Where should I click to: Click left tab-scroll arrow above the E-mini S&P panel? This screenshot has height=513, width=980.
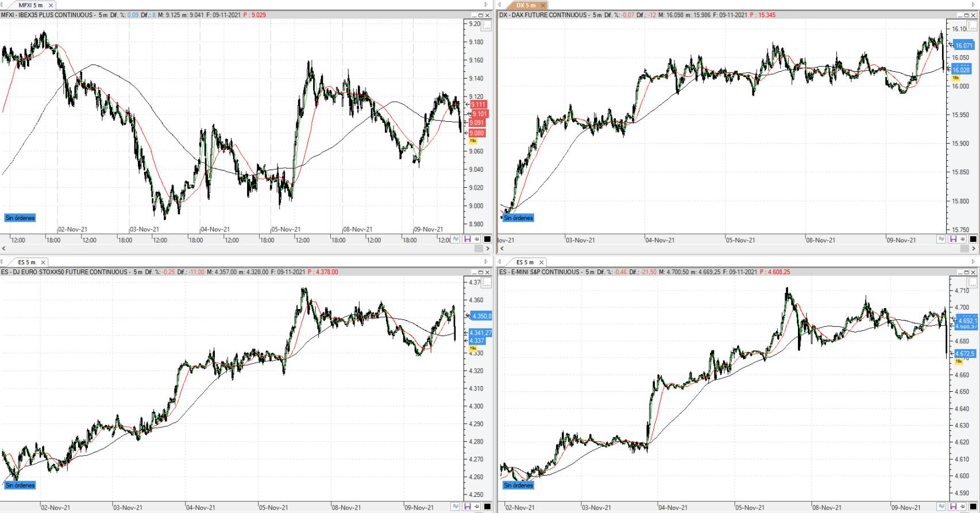click(500, 262)
